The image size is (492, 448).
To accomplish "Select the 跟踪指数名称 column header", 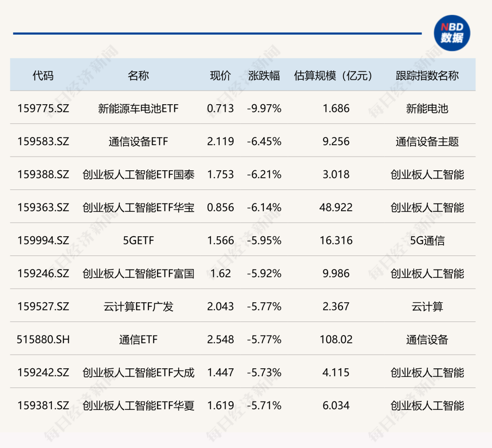I will tap(427, 76).
